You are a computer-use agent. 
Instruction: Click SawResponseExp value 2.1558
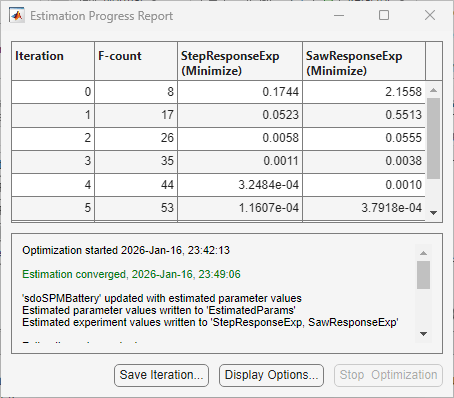(x=364, y=92)
